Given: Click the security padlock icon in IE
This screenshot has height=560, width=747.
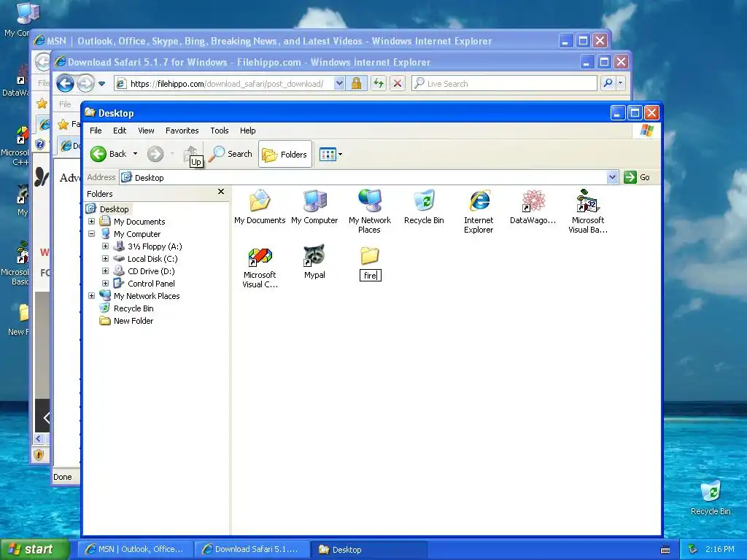Looking at the screenshot, I should pyautogui.click(x=356, y=84).
